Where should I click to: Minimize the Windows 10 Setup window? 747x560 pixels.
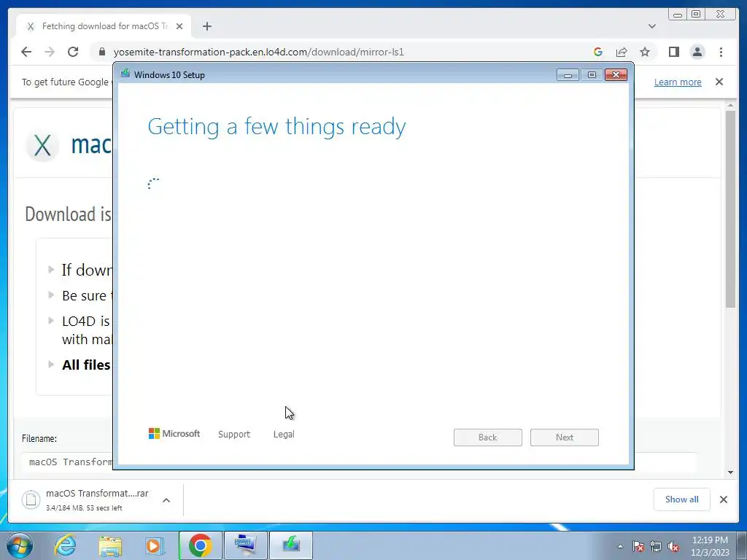click(x=568, y=75)
